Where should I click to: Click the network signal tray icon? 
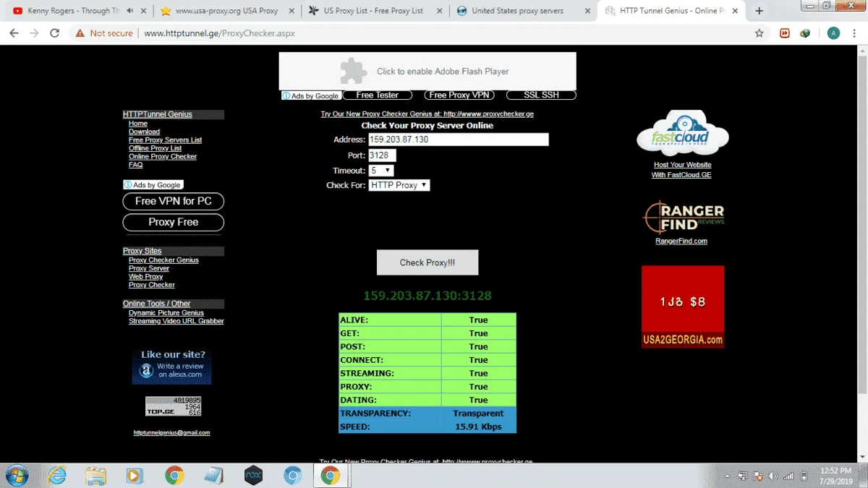[788, 476]
